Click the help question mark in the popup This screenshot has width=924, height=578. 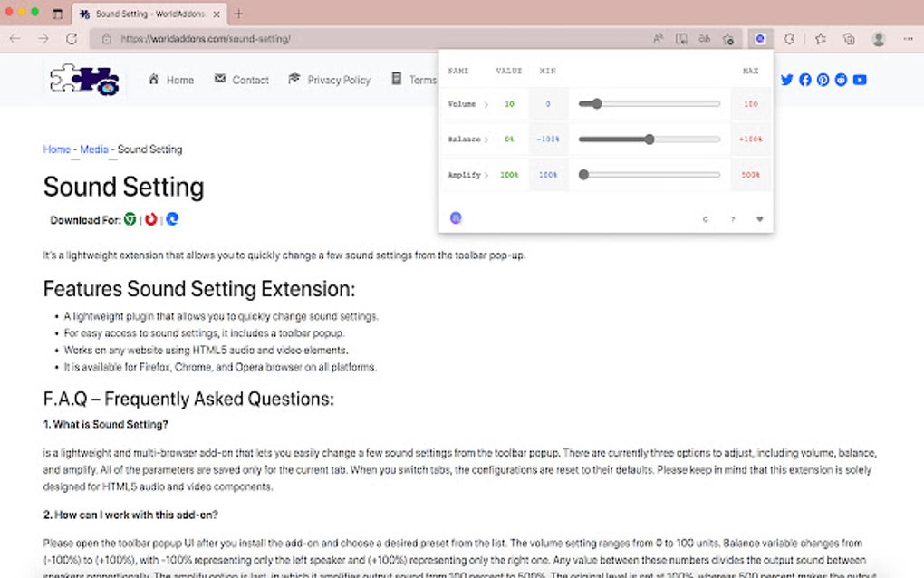coord(733,218)
